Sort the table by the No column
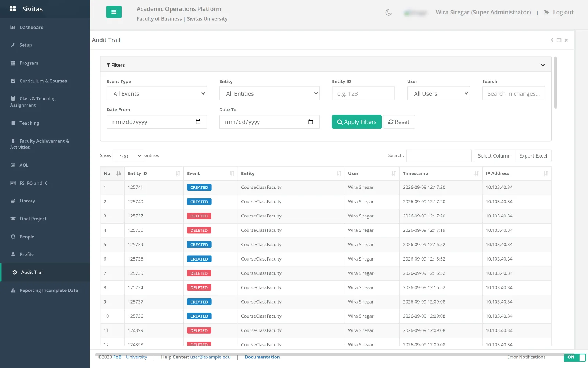This screenshot has height=368, width=588. [112, 173]
